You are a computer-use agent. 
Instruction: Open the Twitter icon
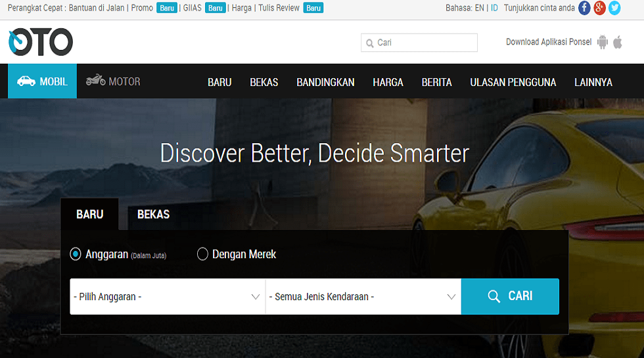pyautogui.click(x=614, y=8)
